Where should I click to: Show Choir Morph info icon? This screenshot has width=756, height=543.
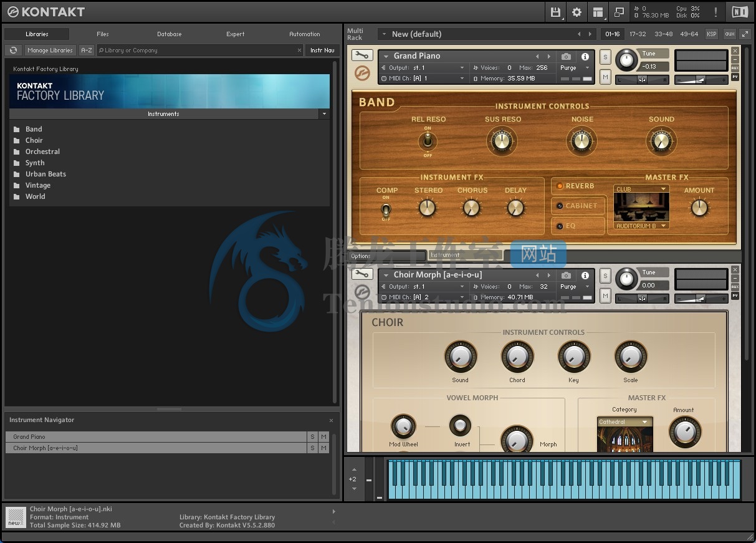coord(585,275)
